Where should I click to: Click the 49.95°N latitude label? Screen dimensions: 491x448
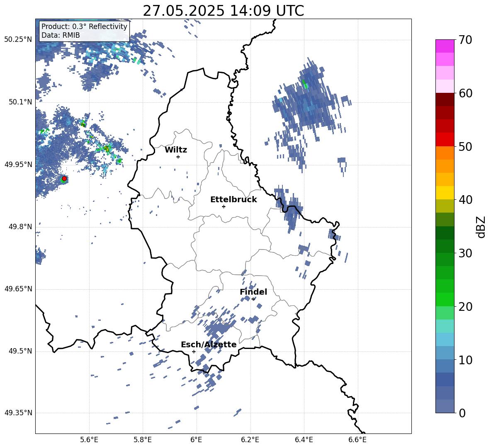[18, 164]
